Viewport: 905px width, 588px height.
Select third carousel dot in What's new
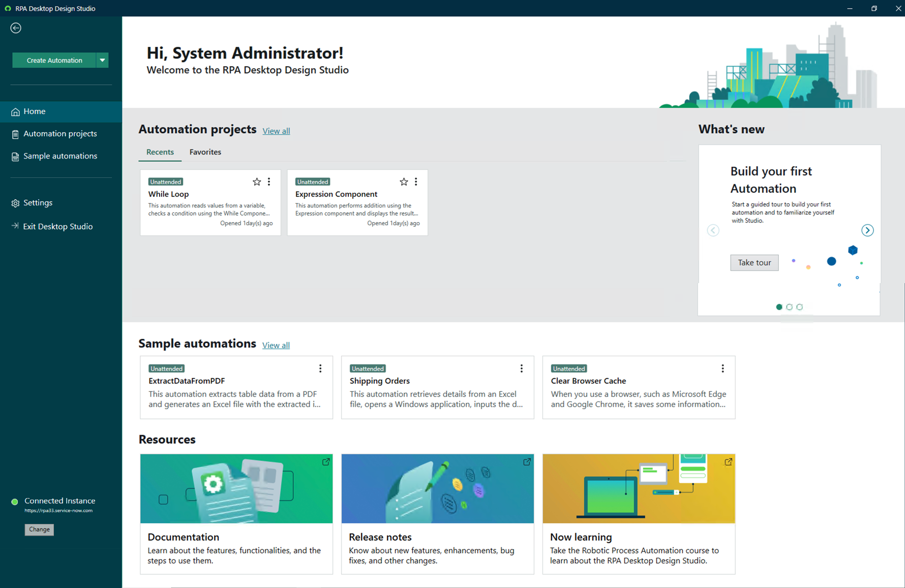(799, 307)
